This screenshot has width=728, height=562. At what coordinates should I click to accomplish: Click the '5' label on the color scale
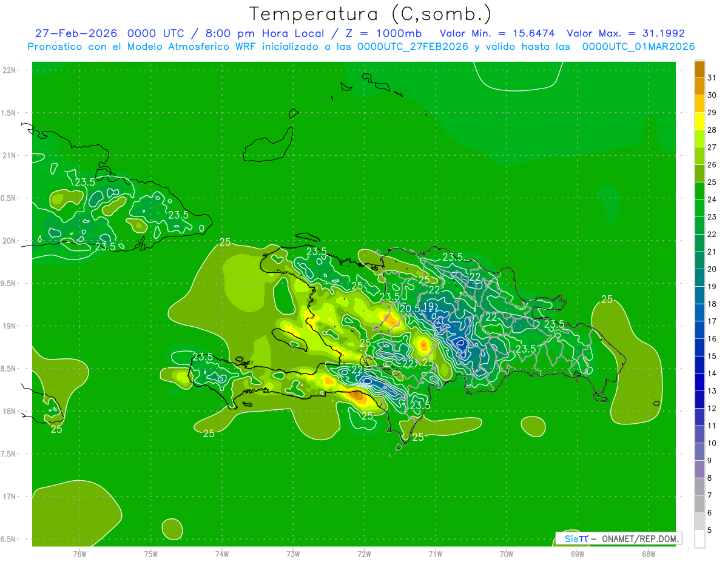point(710,530)
